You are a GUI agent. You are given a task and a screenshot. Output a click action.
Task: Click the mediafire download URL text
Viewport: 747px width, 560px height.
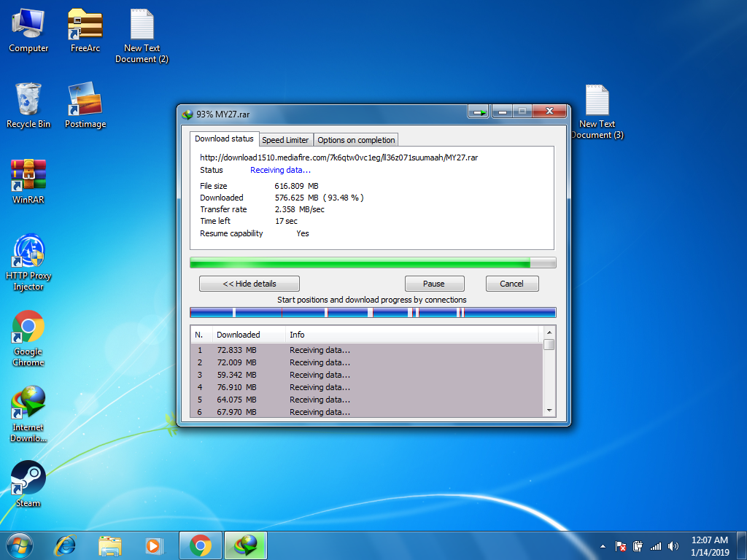pos(338,157)
